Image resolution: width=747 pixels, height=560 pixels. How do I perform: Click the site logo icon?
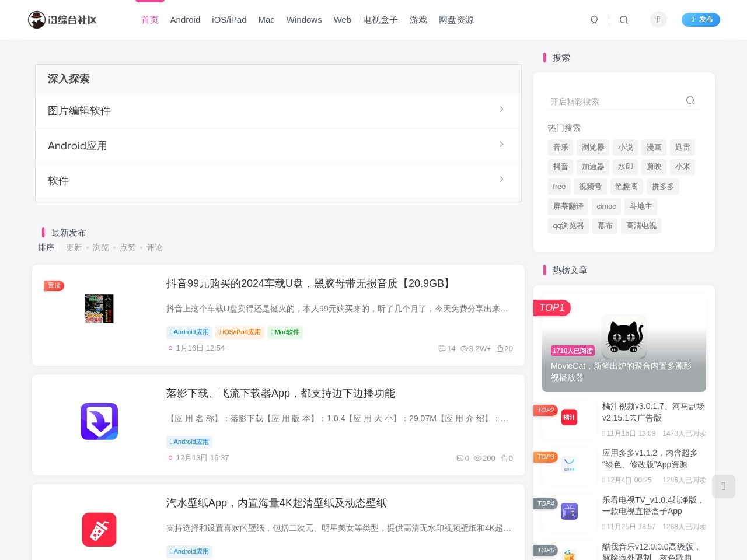point(36,19)
